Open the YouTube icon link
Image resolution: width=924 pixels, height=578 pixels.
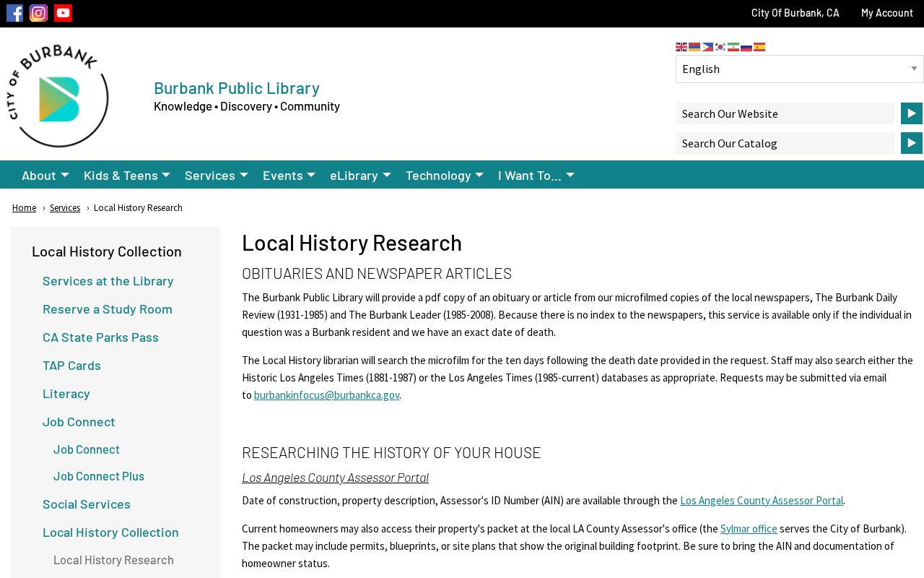point(63,13)
